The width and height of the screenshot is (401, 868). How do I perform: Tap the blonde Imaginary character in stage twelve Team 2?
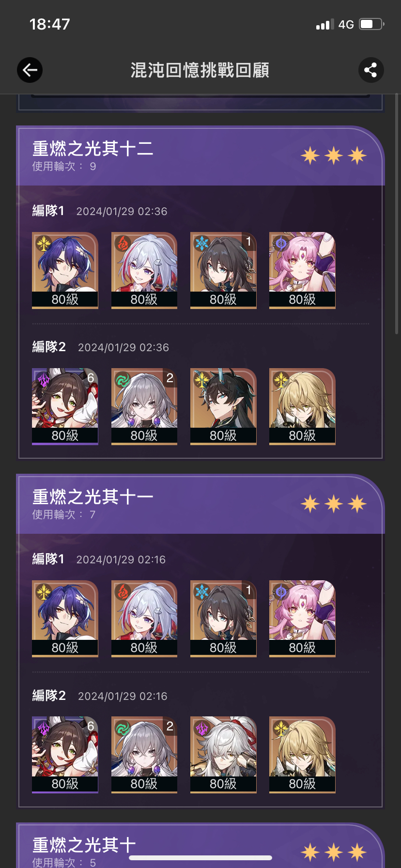coord(302,406)
